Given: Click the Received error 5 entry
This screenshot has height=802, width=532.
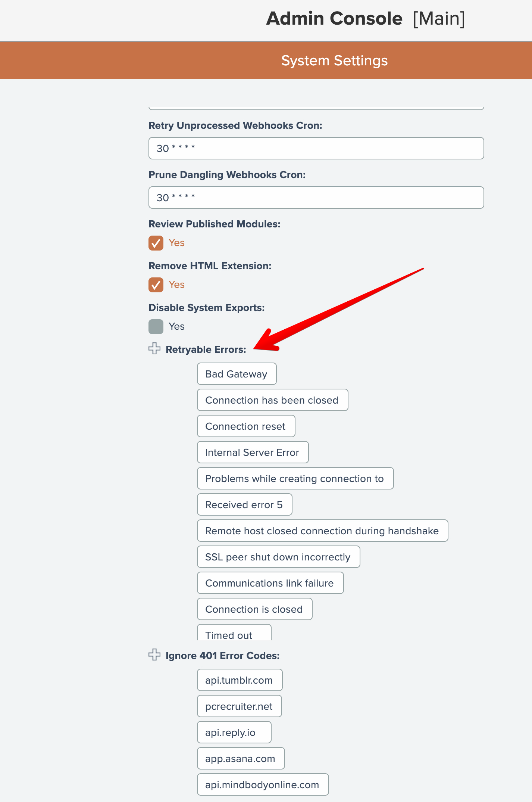Looking at the screenshot, I should click(x=244, y=504).
